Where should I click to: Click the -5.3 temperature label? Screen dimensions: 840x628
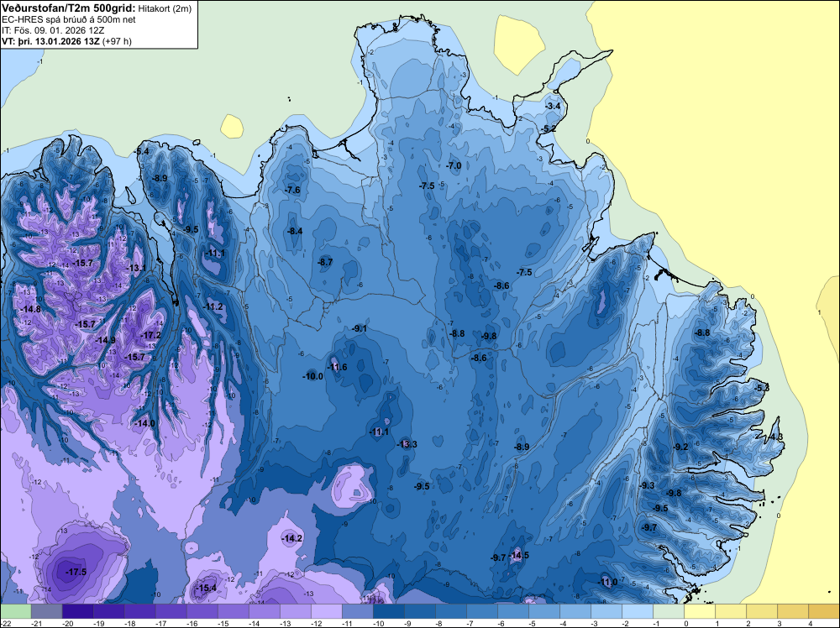[x=762, y=388]
